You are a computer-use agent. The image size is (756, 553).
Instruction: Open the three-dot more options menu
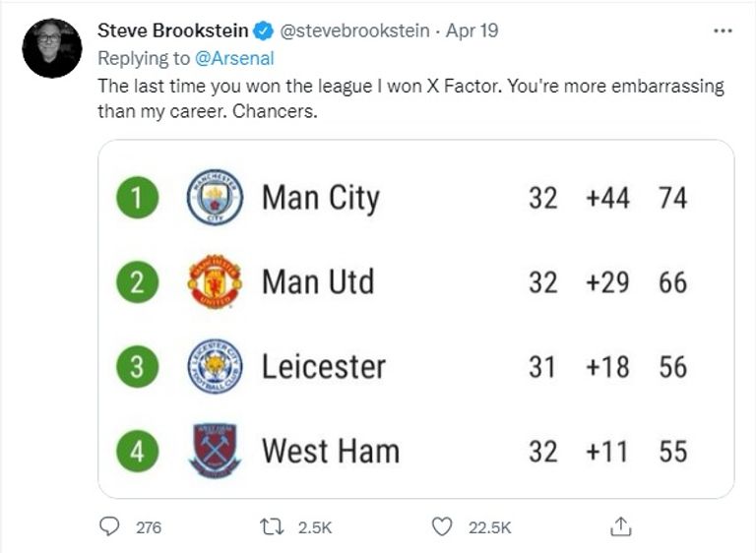click(x=723, y=31)
